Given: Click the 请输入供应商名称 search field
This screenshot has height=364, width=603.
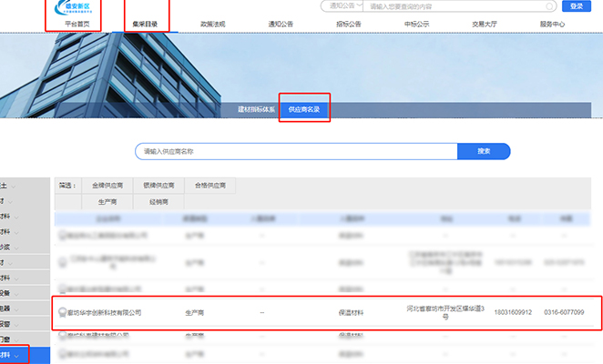Looking at the screenshot, I should click(x=295, y=151).
